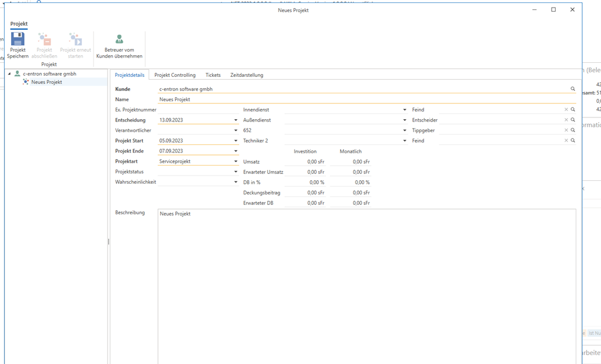Collapse the c-entron software gmbh tree node
The width and height of the screenshot is (601, 364).
9,74
